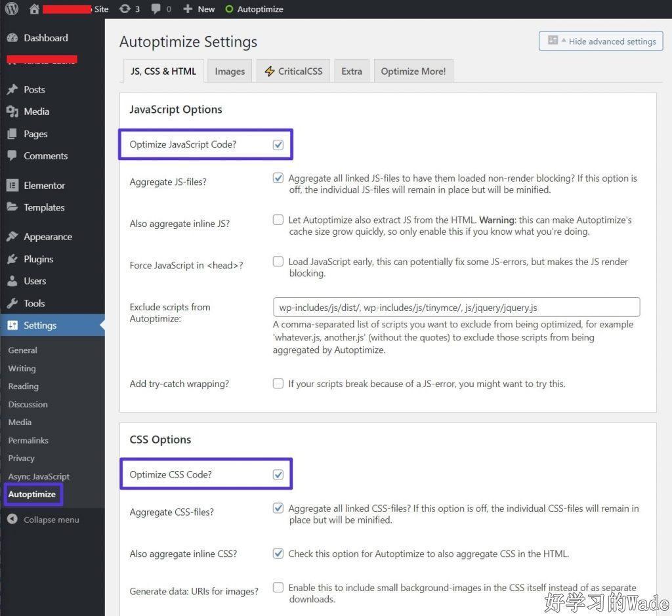Open Tools menu label

(x=34, y=303)
